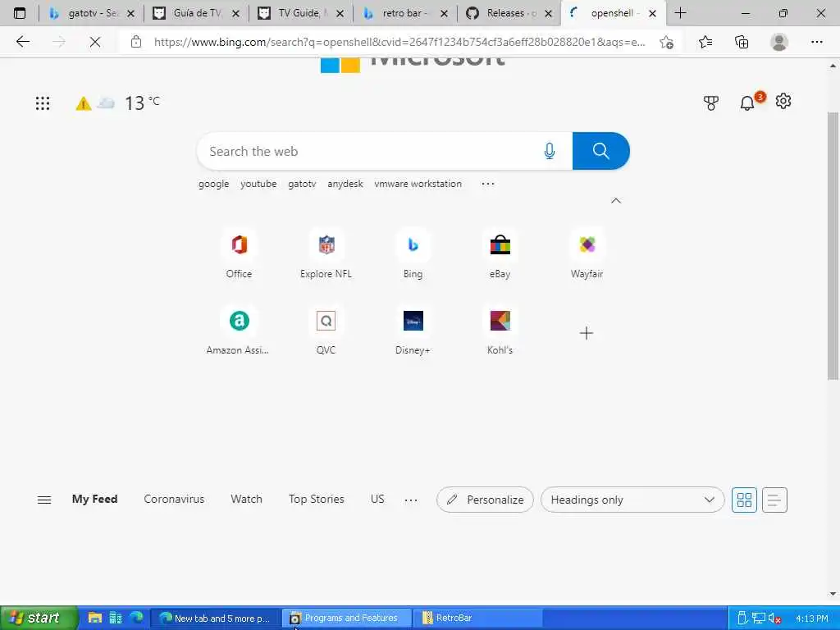Viewport: 840px width, 630px height.
Task: Select the Watch feed tab
Action: click(x=246, y=499)
